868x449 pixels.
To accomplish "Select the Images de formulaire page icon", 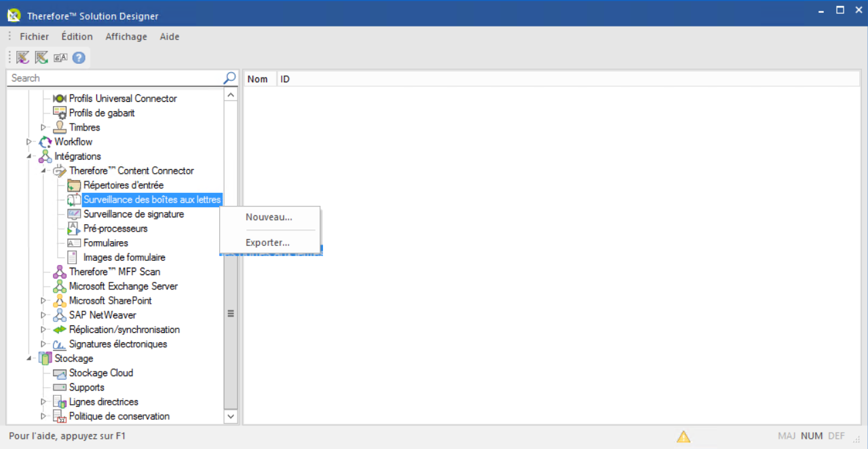I will [x=72, y=257].
